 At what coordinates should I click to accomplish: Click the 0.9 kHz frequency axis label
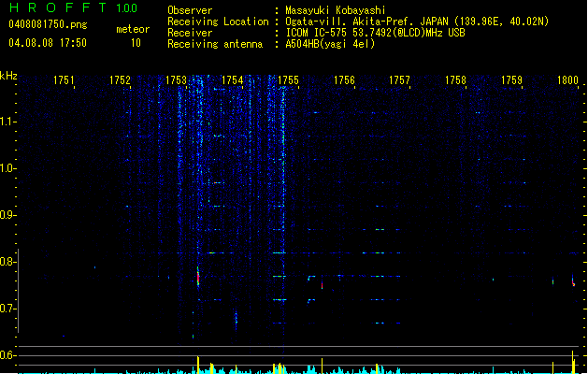click(x=7, y=215)
